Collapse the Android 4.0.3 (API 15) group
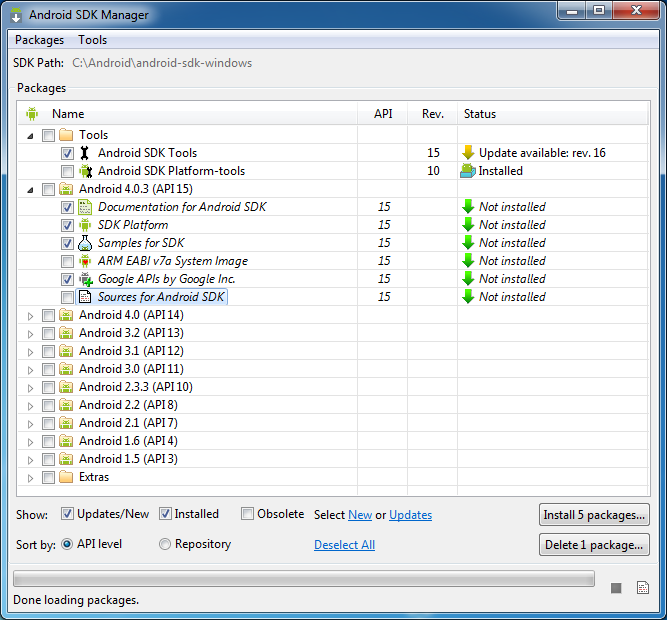 [x=30, y=190]
